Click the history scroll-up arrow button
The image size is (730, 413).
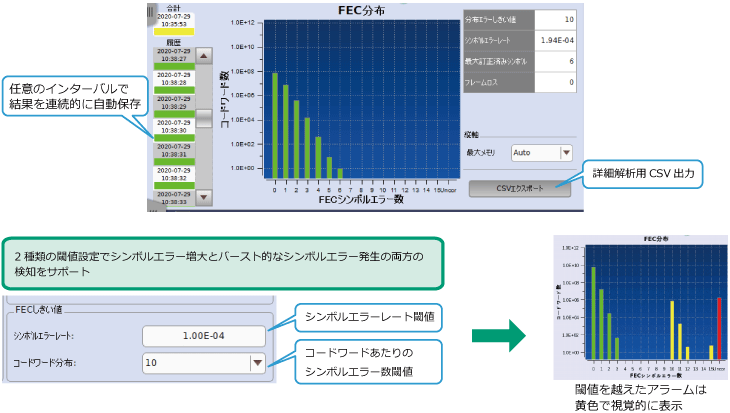(203, 56)
